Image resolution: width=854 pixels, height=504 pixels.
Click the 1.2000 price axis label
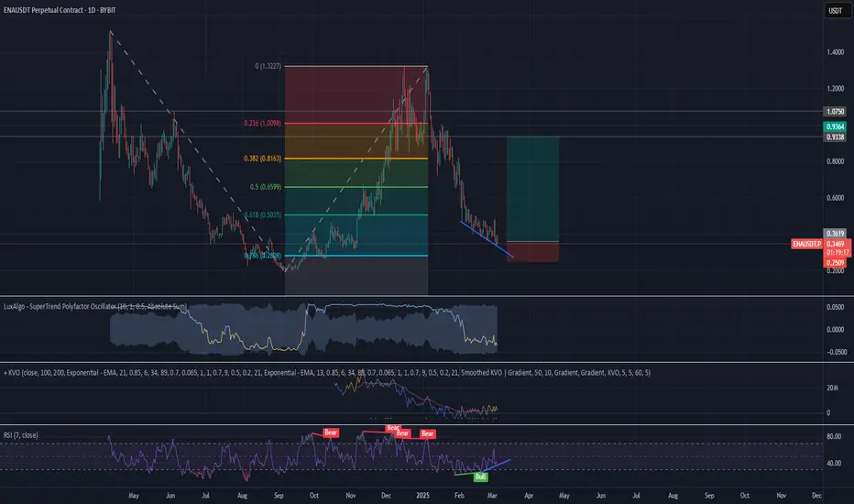point(836,89)
